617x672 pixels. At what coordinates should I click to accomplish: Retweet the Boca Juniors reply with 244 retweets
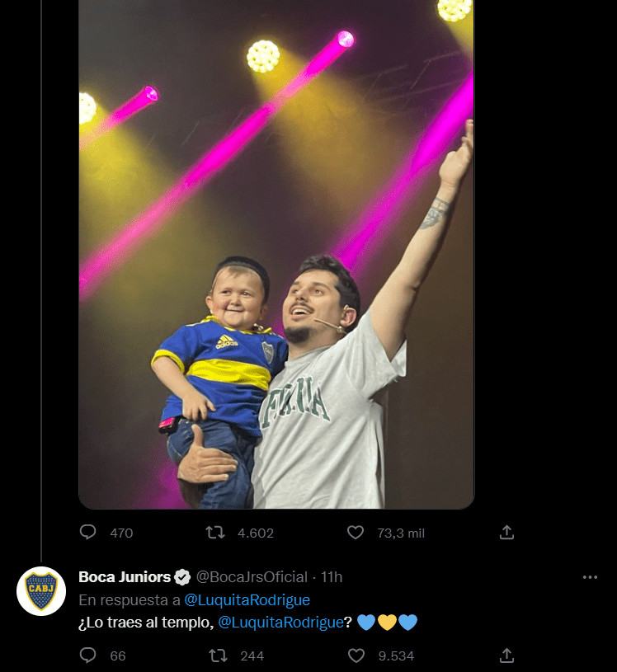tap(218, 656)
